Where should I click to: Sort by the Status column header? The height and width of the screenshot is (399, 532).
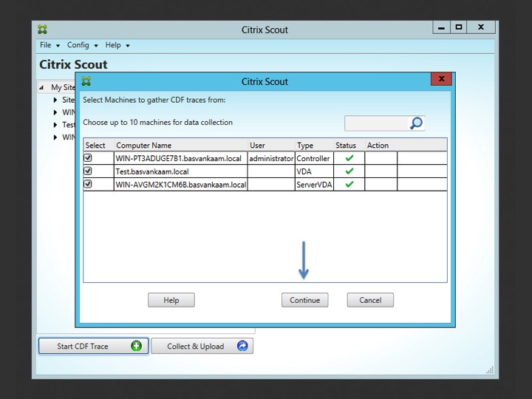click(x=349, y=146)
